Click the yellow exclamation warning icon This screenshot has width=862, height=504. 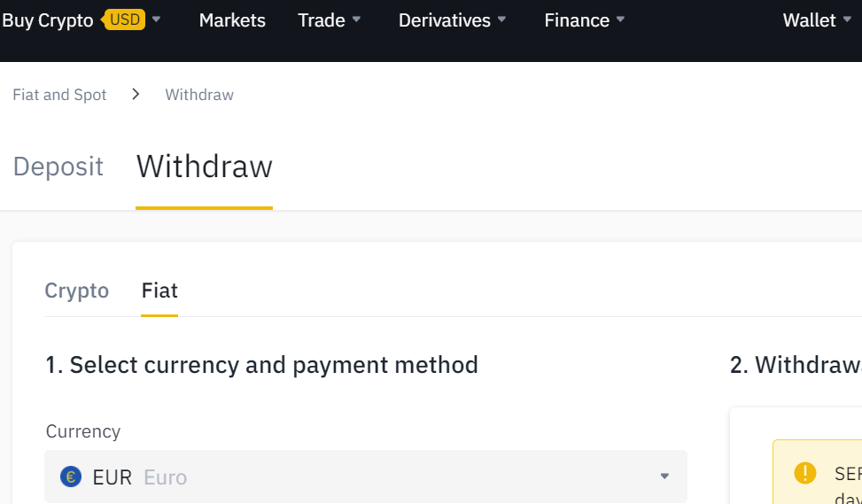click(x=804, y=473)
